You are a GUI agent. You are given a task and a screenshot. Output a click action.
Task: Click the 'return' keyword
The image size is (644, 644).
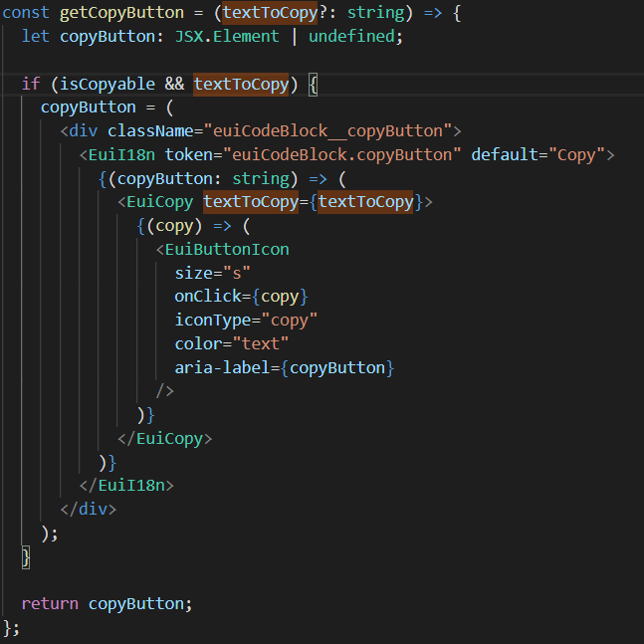(x=50, y=604)
